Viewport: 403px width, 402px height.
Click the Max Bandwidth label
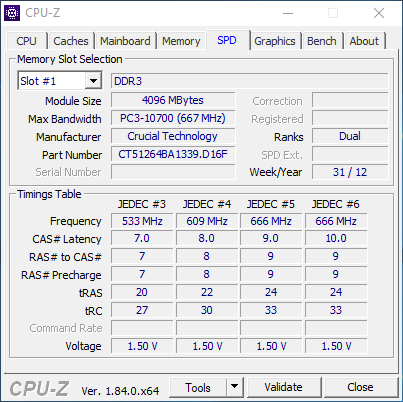65,119
